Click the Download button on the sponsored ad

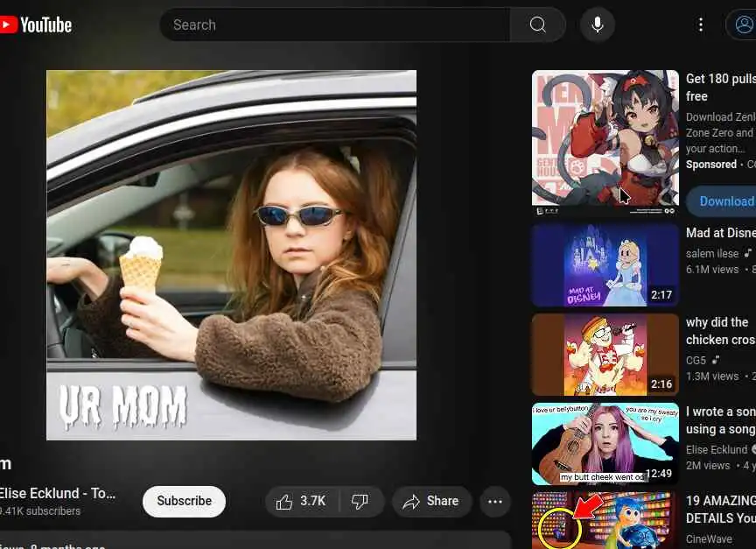pos(723,201)
